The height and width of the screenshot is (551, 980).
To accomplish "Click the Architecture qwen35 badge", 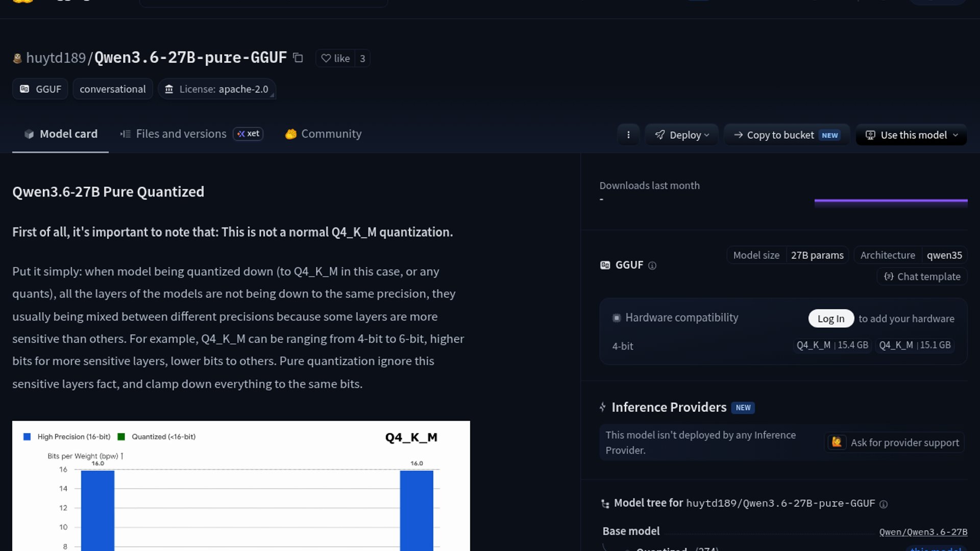I will click(x=911, y=255).
